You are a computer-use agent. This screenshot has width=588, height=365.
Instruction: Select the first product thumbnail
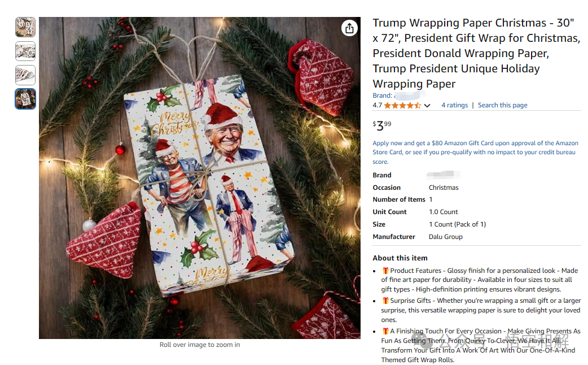coord(25,27)
